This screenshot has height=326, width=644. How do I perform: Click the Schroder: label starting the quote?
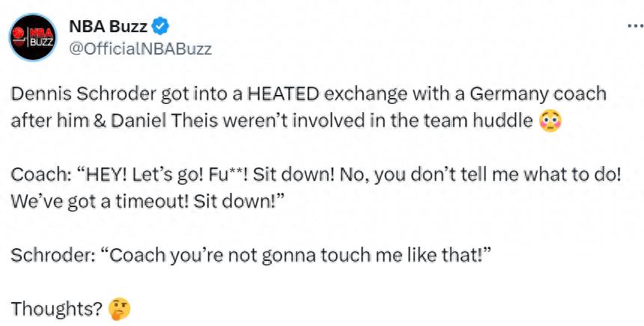pos(52,256)
